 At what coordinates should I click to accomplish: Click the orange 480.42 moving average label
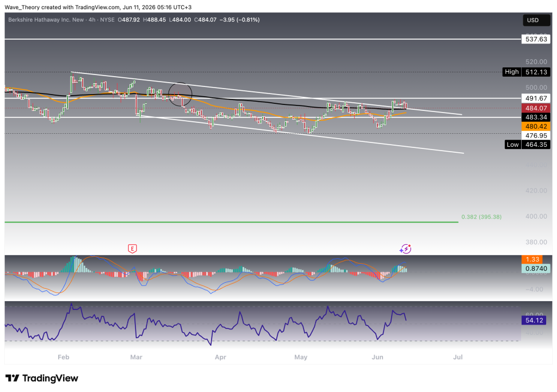pyautogui.click(x=536, y=126)
